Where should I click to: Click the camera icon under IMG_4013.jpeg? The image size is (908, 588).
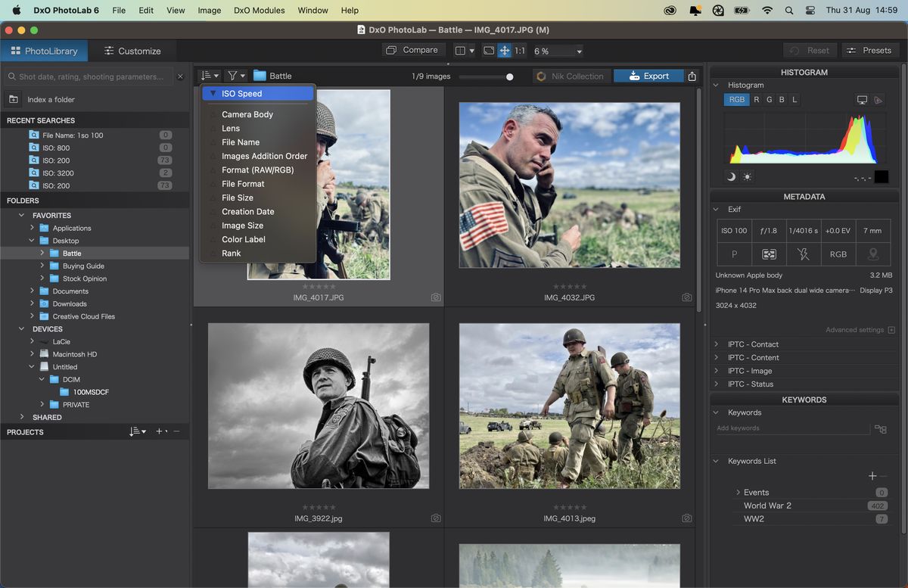[x=686, y=518]
